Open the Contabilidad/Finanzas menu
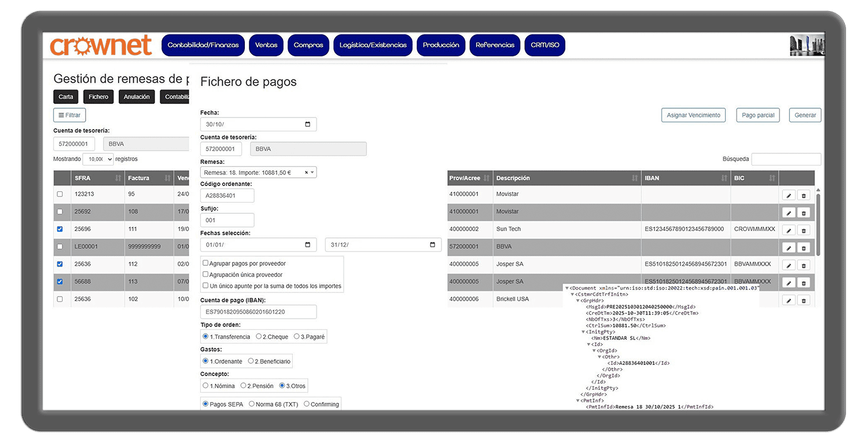This screenshot has width=868, height=442. [203, 45]
